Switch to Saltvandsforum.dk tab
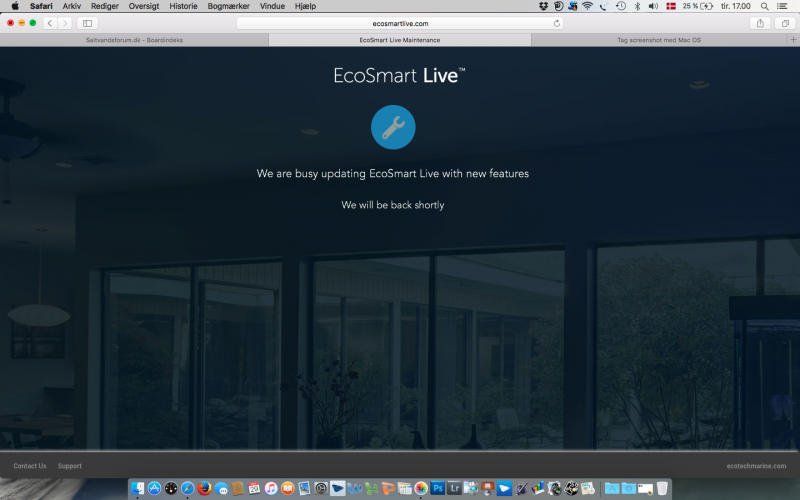Image resolution: width=800 pixels, height=500 pixels. pos(135,40)
